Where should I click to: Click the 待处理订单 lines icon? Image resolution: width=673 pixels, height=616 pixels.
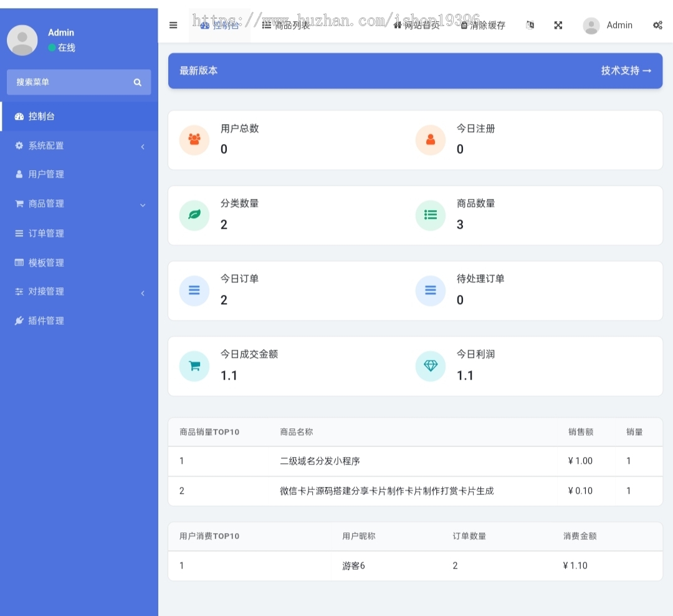431,291
